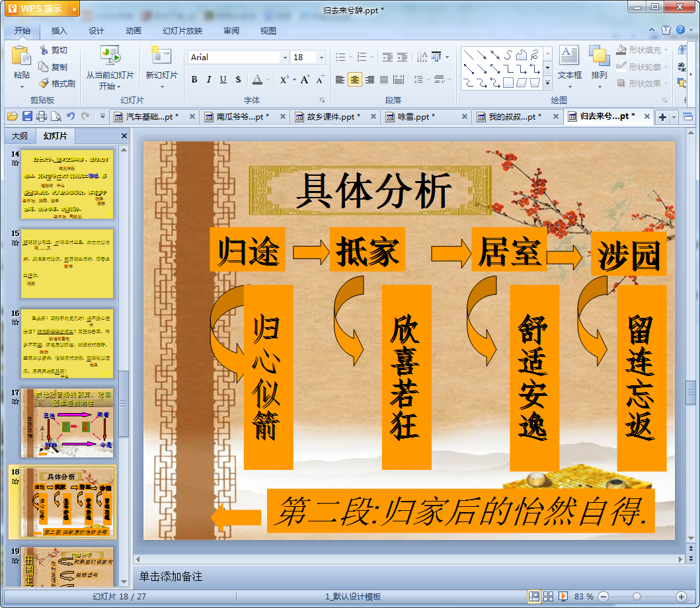Screen dimensions: 700x608
Task: Open the font name Arial dropdown
Action: 285,57
